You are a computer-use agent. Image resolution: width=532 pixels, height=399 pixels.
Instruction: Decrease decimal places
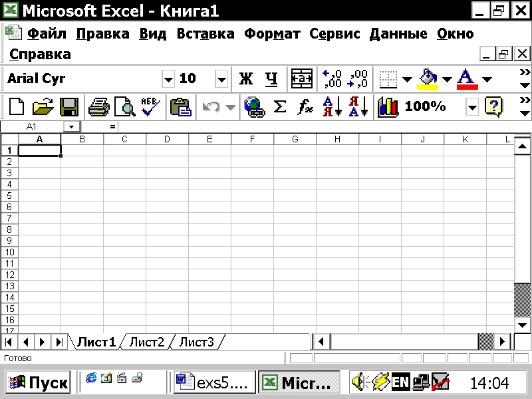pos(358,78)
